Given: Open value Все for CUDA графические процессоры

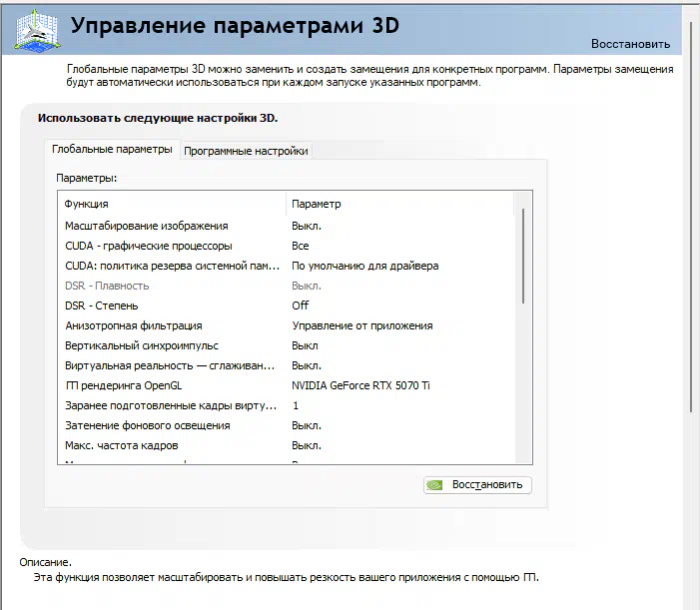Looking at the screenshot, I should (x=300, y=246).
